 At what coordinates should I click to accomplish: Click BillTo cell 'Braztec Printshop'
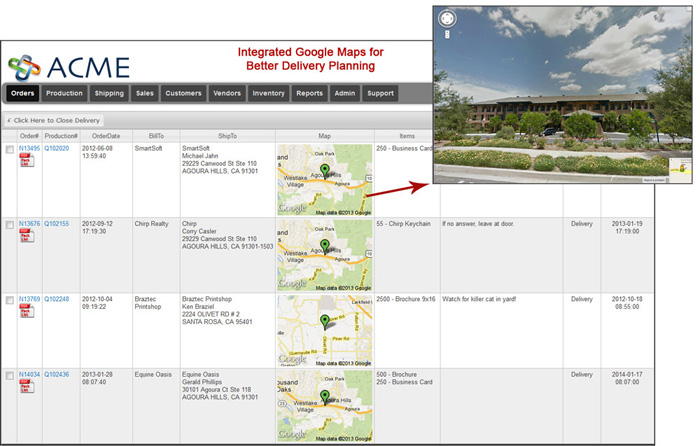(148, 303)
